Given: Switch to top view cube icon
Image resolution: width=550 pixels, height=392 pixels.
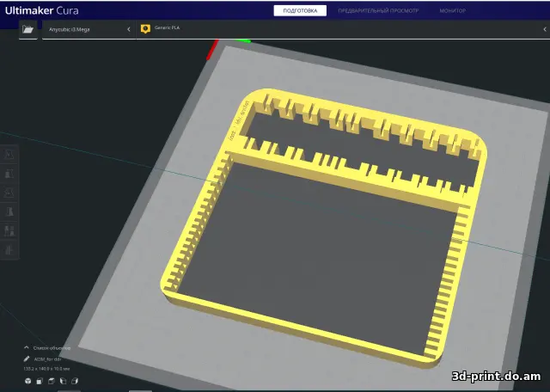Looking at the screenshot, I should [x=52, y=381].
